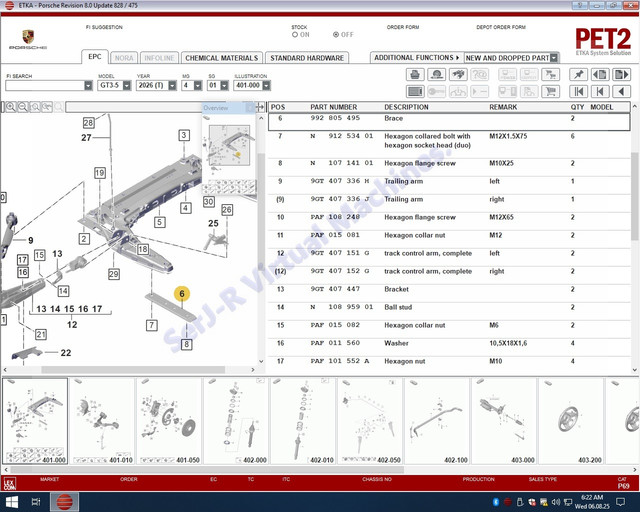Screen dimensions: 640x512
Task: Select the Brace part row 992 805 495
Action: [x=449, y=122]
